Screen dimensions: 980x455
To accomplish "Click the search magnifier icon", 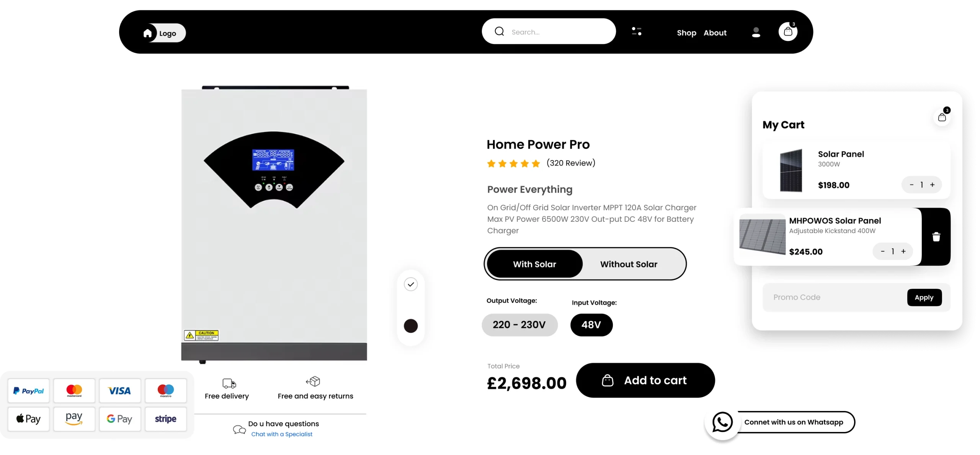I will point(499,31).
